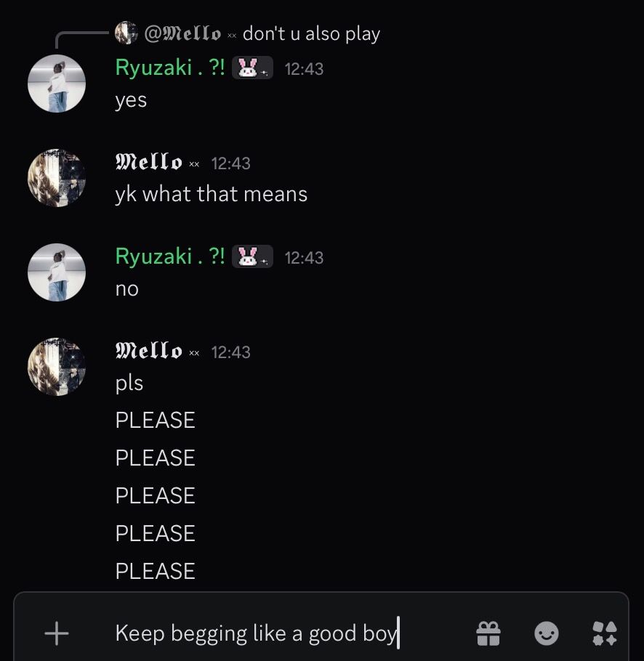
Task: Tap the bunny server tag above the 'no' message
Action: point(252,257)
